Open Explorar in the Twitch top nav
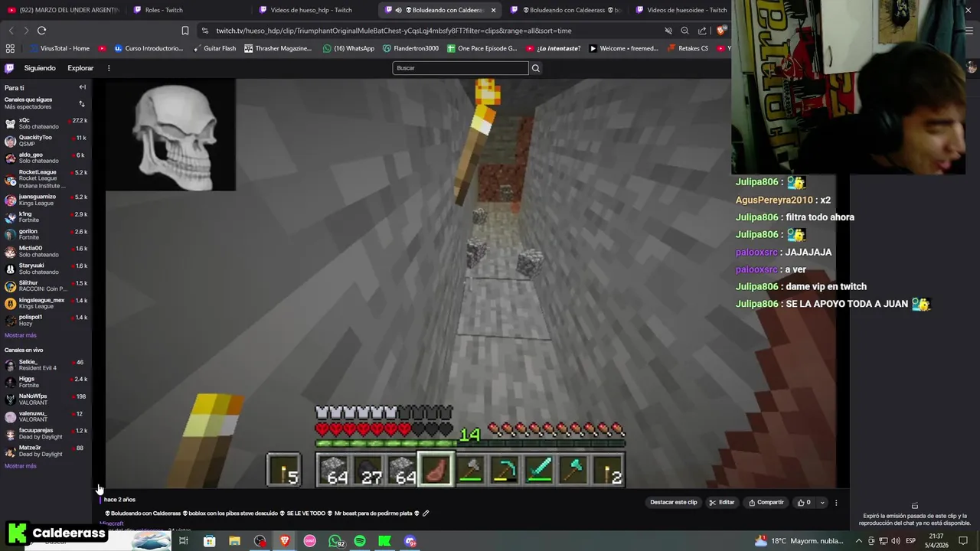 click(80, 68)
